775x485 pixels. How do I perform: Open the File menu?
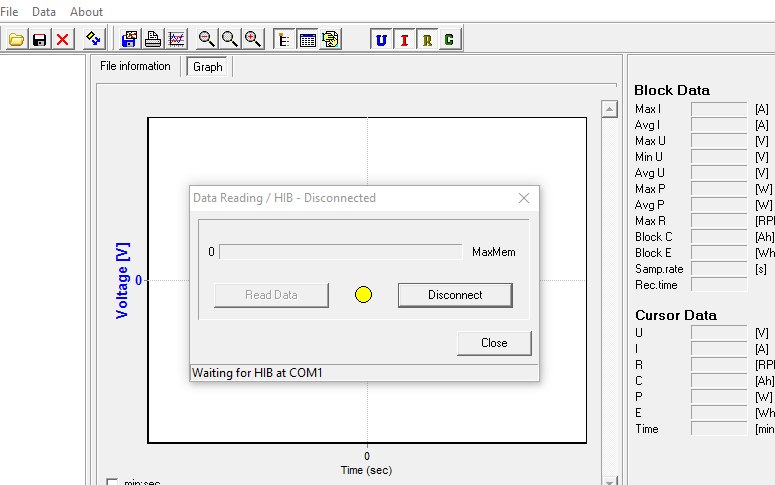9,11
